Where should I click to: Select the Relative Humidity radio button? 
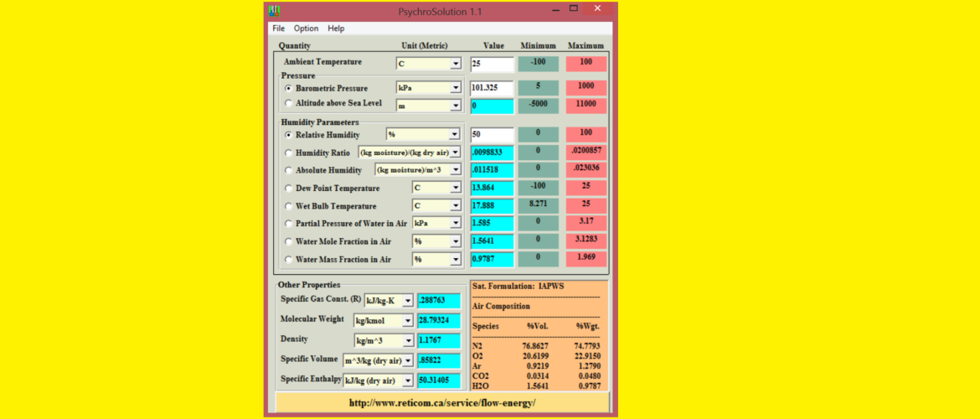tap(288, 134)
